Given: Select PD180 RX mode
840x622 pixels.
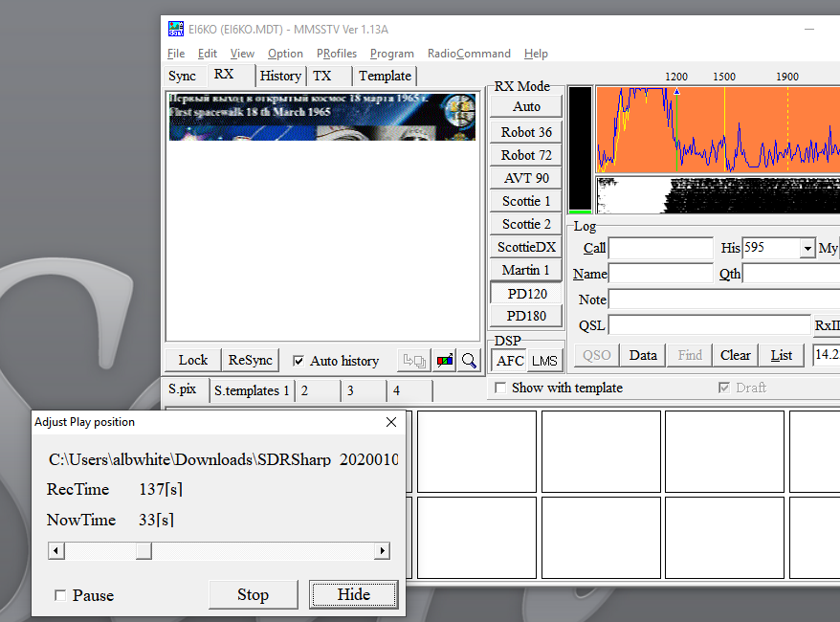Looking at the screenshot, I should [526, 316].
